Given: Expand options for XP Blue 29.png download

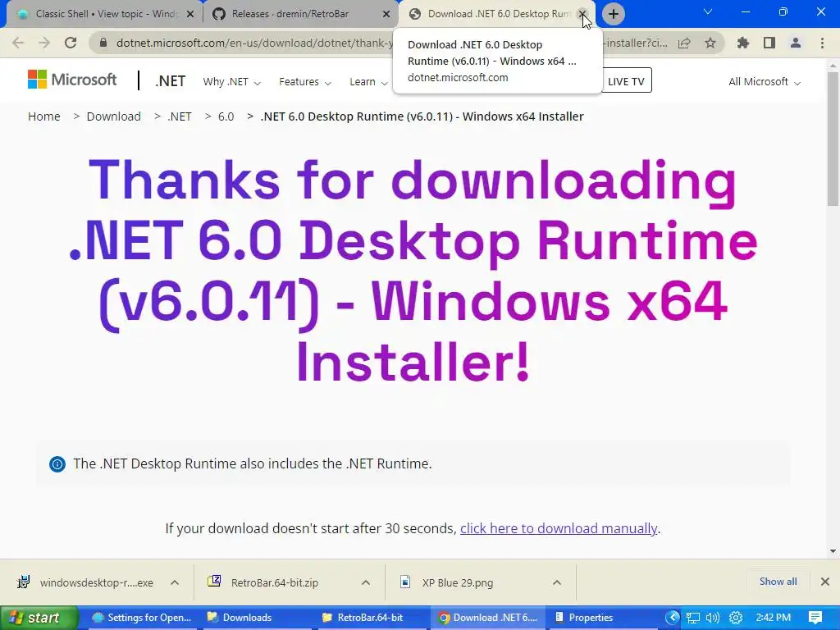Looking at the screenshot, I should 557,582.
